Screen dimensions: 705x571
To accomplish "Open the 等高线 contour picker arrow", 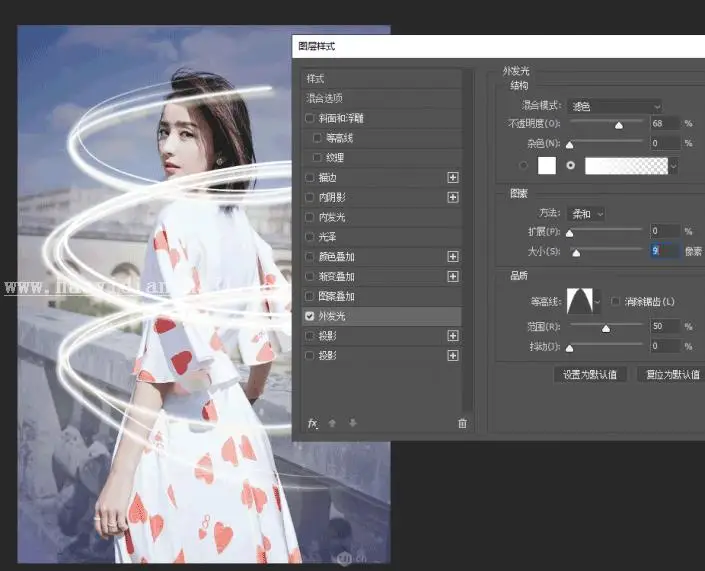I will (597, 302).
